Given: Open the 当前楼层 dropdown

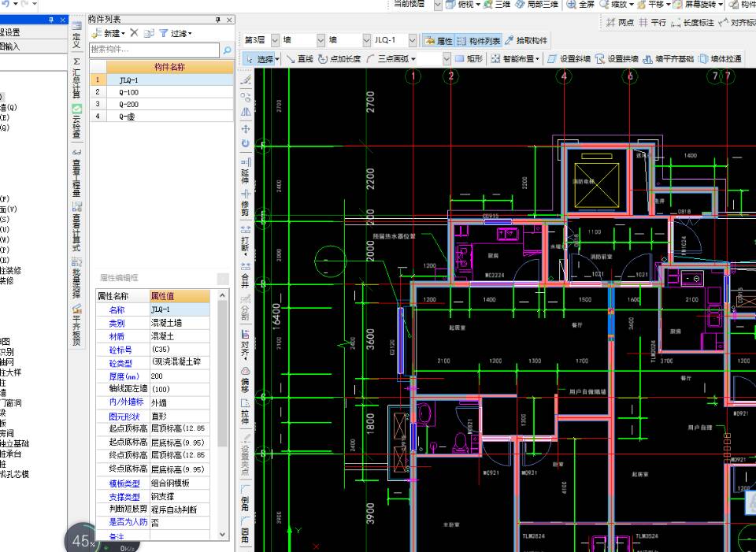Looking at the screenshot, I should click(x=438, y=5).
